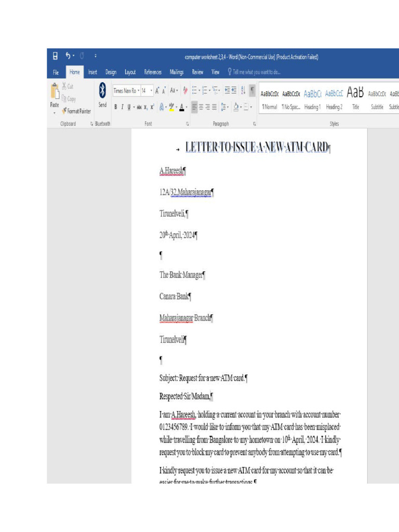The image size is (399, 532).
Task: Open the Change Case Aa dropdown
Action: pos(174,90)
